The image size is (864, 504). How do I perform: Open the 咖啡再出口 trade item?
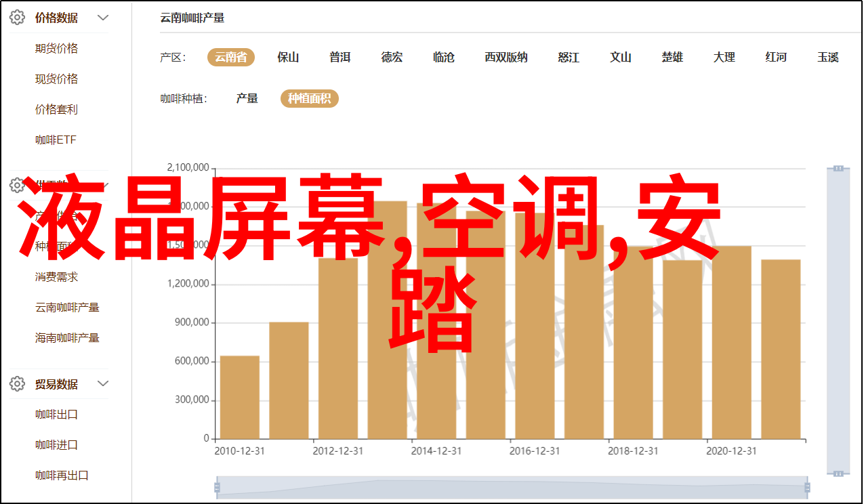pyautogui.click(x=62, y=476)
